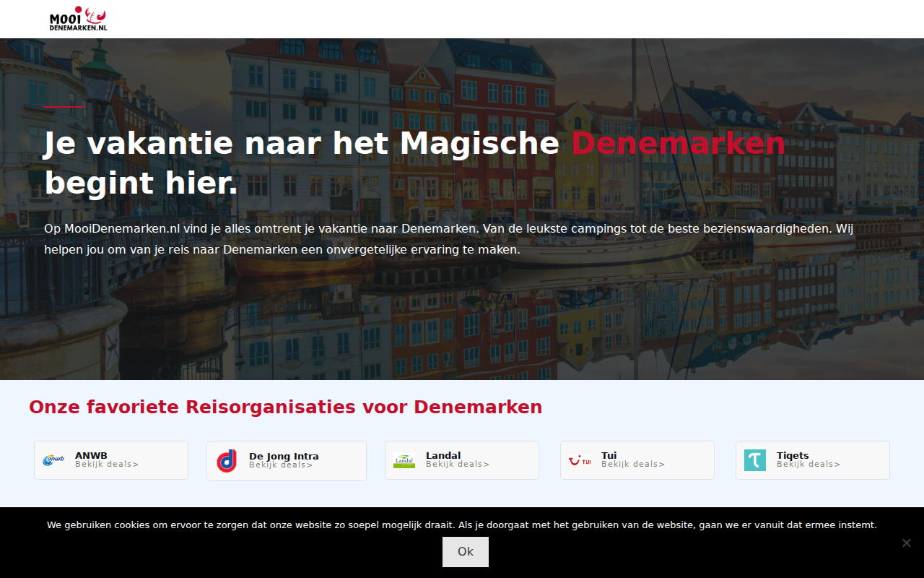Open Landal Bekijk deals link

coord(458,465)
